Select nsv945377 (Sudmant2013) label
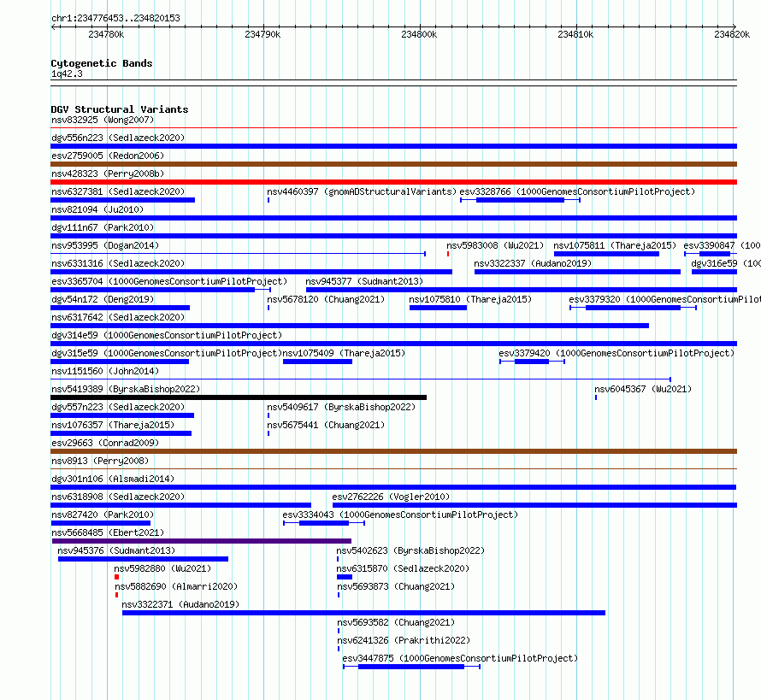 point(364,281)
